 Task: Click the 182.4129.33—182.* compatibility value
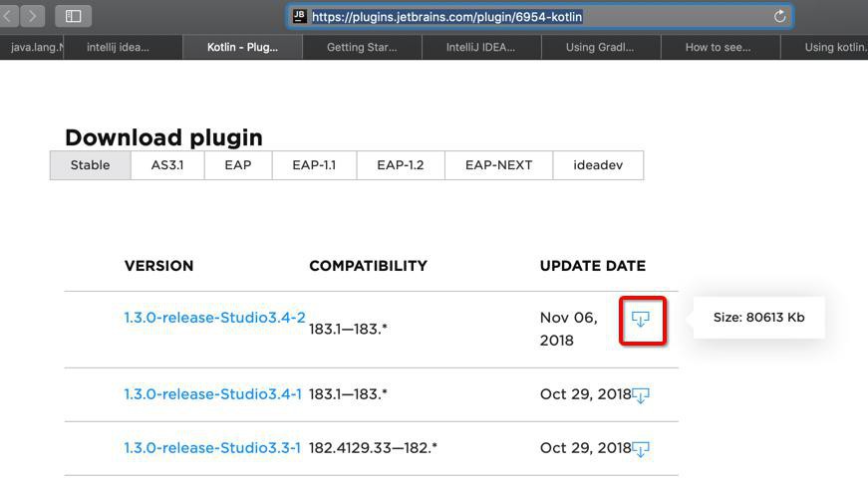(373, 448)
